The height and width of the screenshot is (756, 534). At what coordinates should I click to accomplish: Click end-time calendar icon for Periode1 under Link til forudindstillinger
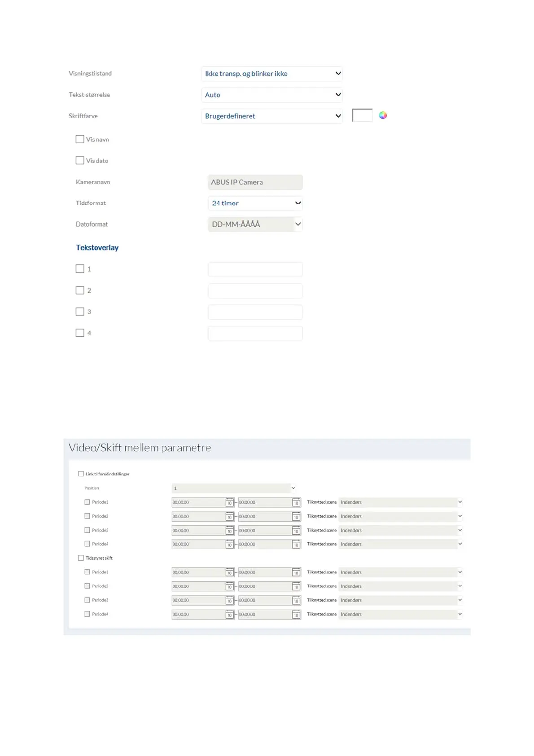(296, 502)
